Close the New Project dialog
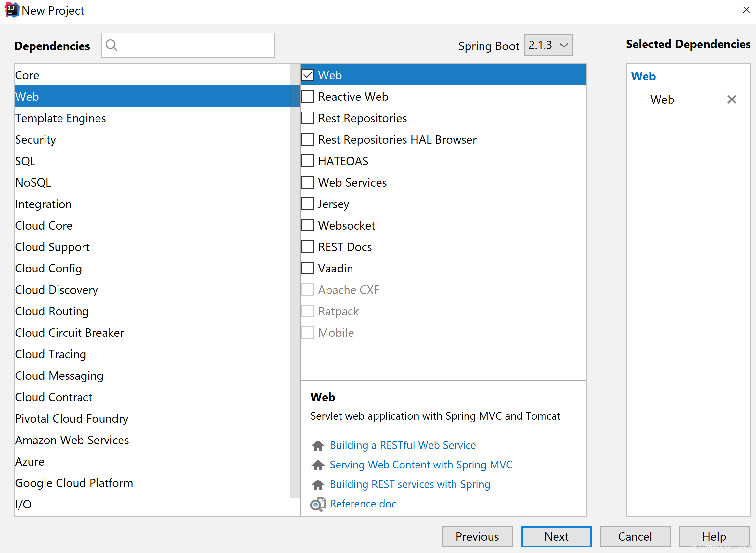 point(746,10)
